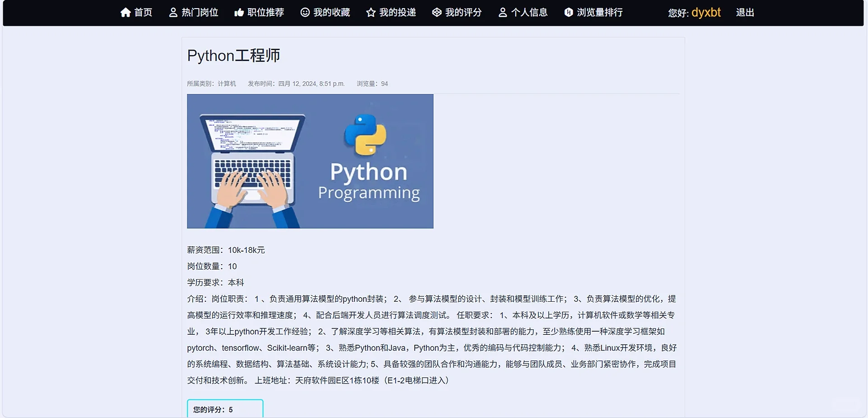The height and width of the screenshot is (418, 868).
Task: Click the Python工程师 job title
Action: tap(233, 56)
